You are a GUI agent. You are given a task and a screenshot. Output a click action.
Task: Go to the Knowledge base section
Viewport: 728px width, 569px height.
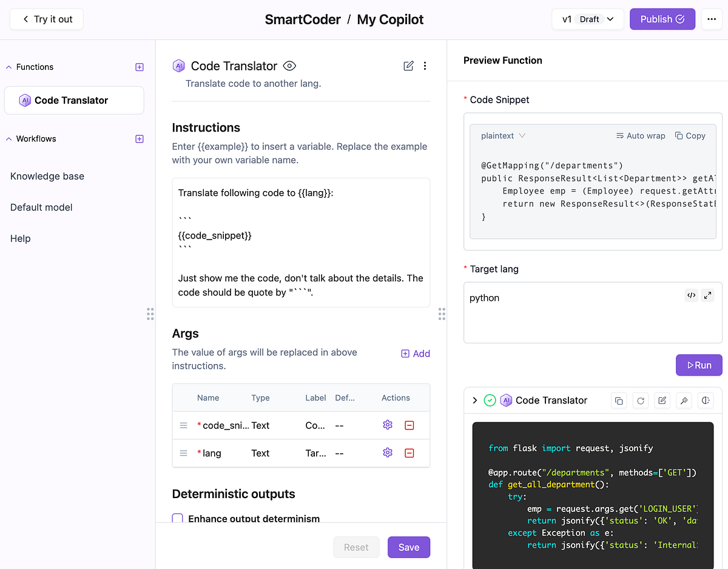(x=47, y=176)
